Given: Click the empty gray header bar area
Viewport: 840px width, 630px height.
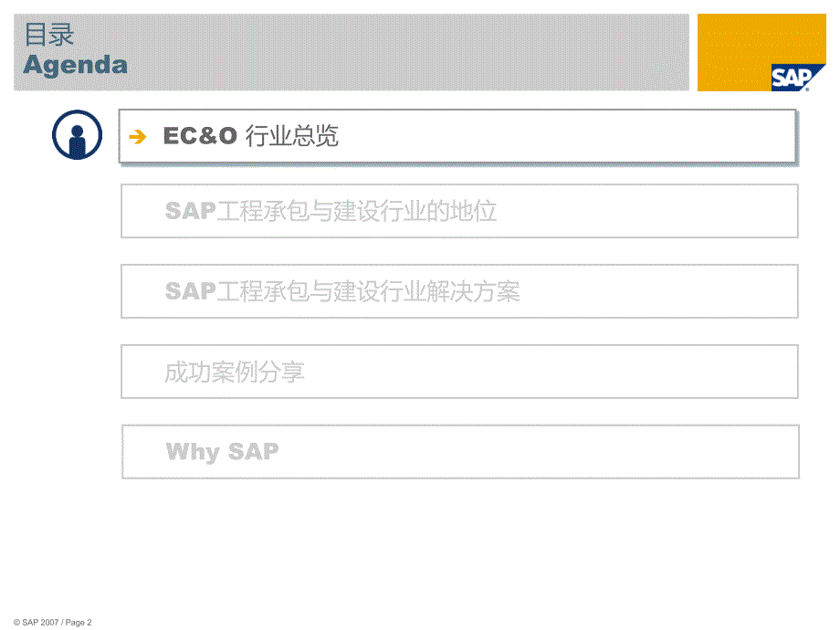Looking at the screenshot, I should [x=407, y=53].
